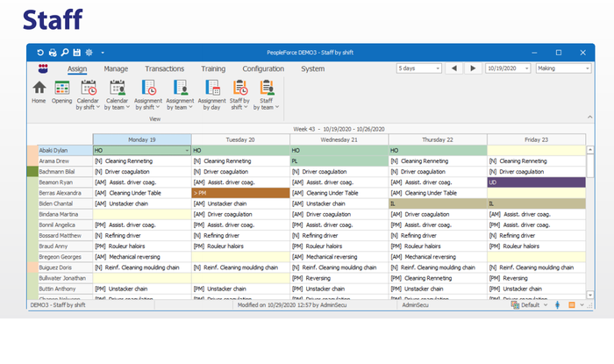
Task: Switch to the Manage ribbon tab
Action: 116,69
